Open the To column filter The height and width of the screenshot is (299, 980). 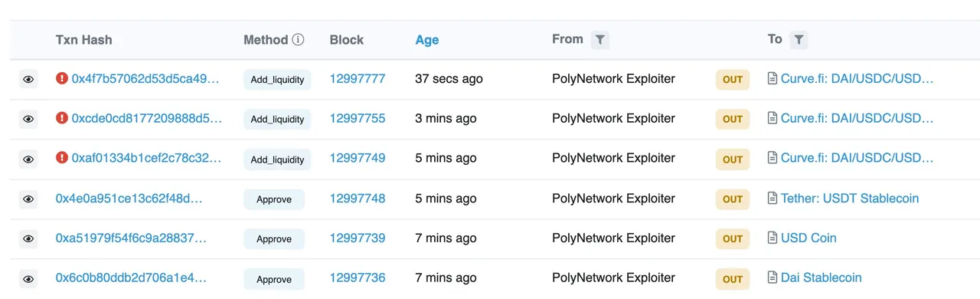pos(799,39)
